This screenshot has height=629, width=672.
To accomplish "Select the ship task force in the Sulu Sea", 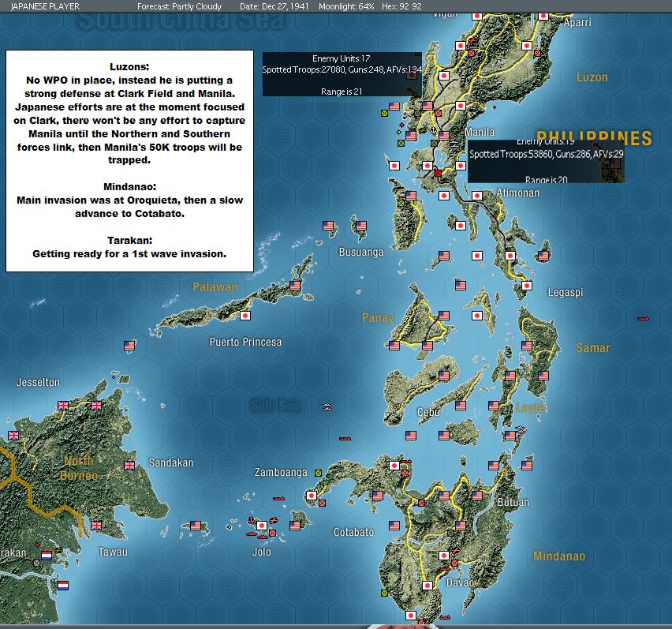I will (x=327, y=406).
